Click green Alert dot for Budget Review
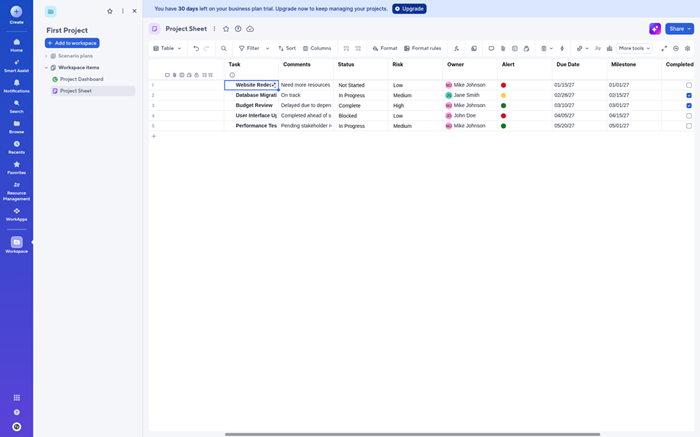Viewport: 700px width, 437px height. (503, 105)
